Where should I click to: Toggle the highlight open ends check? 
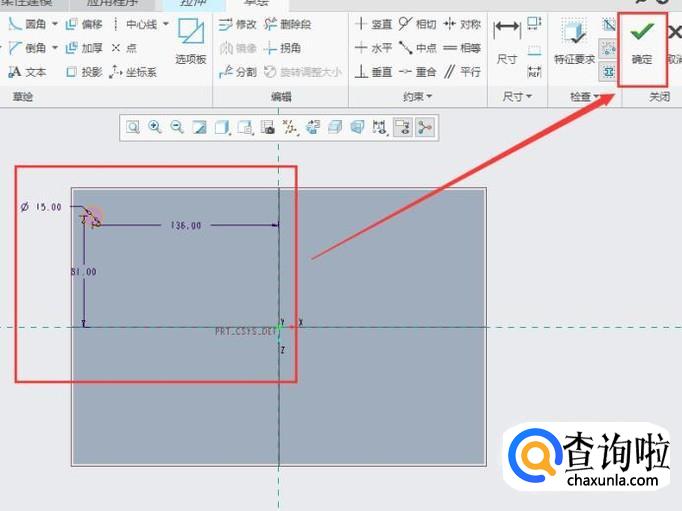click(x=608, y=49)
